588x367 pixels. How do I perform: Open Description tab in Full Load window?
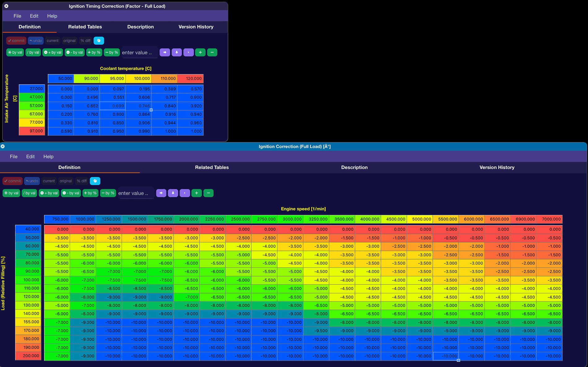(x=354, y=167)
